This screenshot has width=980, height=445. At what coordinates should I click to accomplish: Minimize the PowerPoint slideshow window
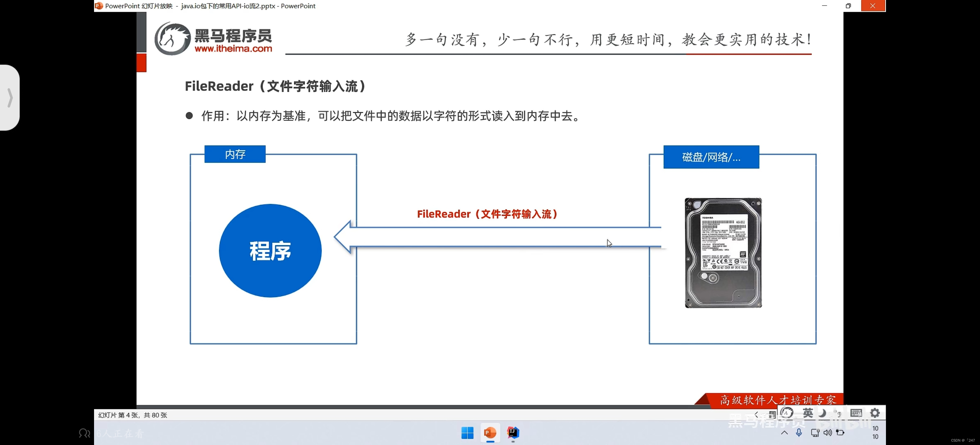click(824, 6)
